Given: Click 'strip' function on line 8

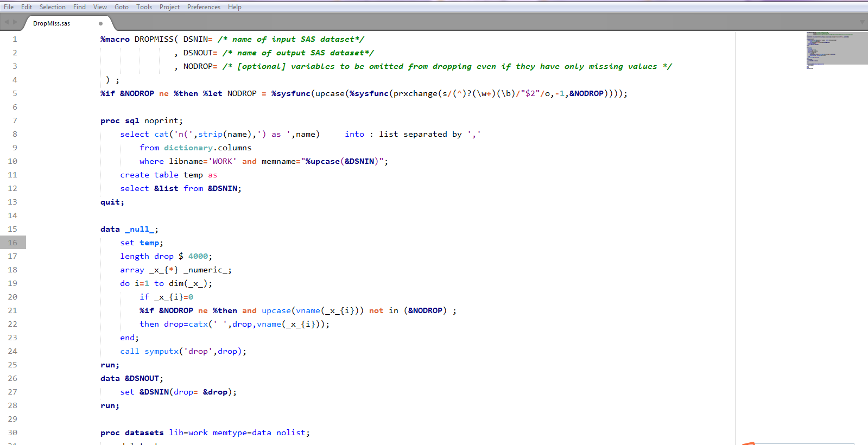Looking at the screenshot, I should coord(211,134).
